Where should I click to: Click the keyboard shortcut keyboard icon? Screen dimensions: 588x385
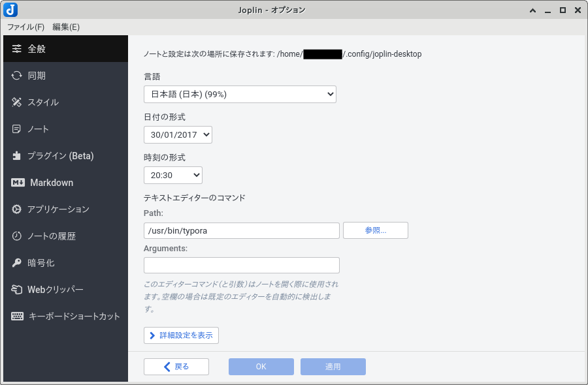point(17,316)
